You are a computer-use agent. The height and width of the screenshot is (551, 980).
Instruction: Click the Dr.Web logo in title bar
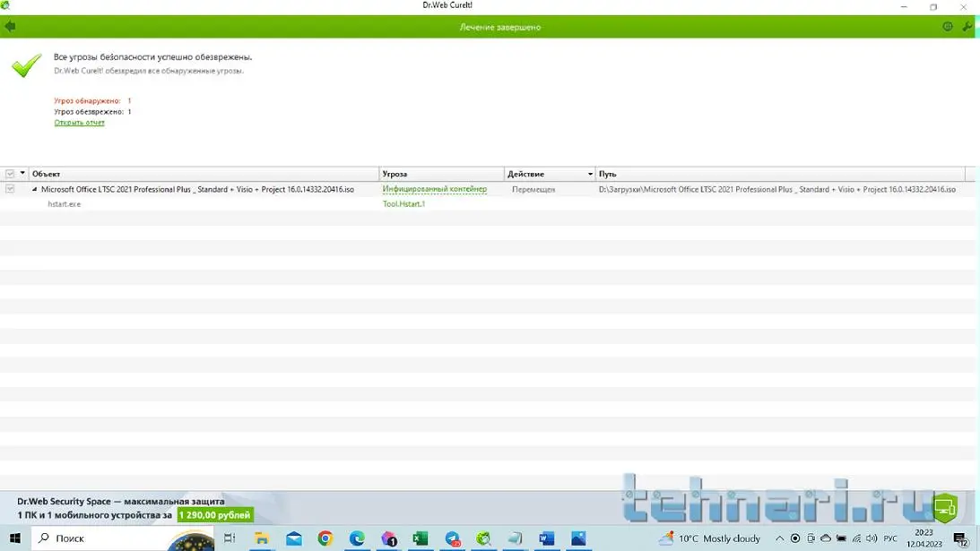click(5, 5)
